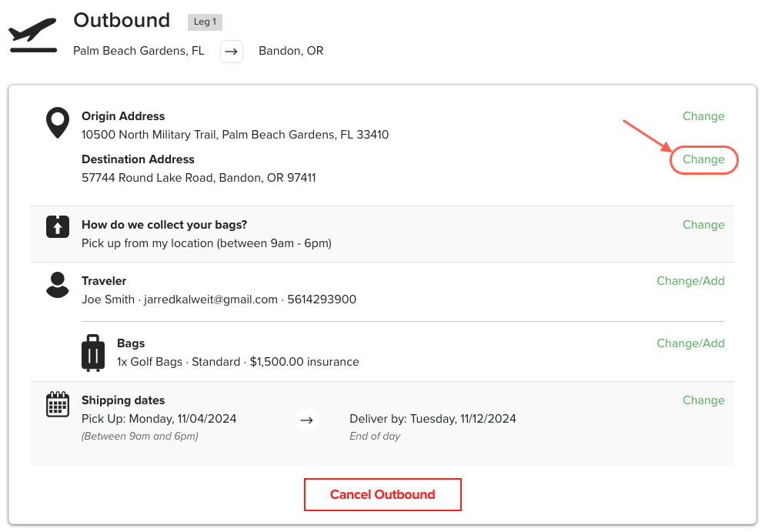Click address 57744 Round Lake Road
The height and width of the screenshot is (532, 765).
[199, 178]
